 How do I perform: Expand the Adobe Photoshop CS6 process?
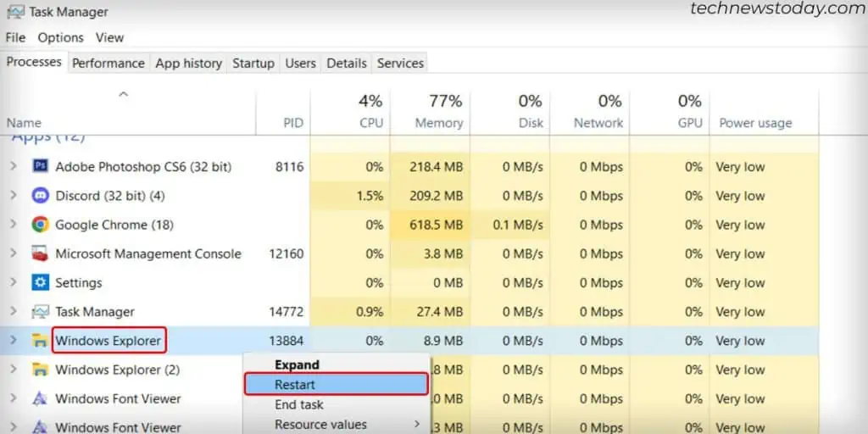click(x=14, y=166)
